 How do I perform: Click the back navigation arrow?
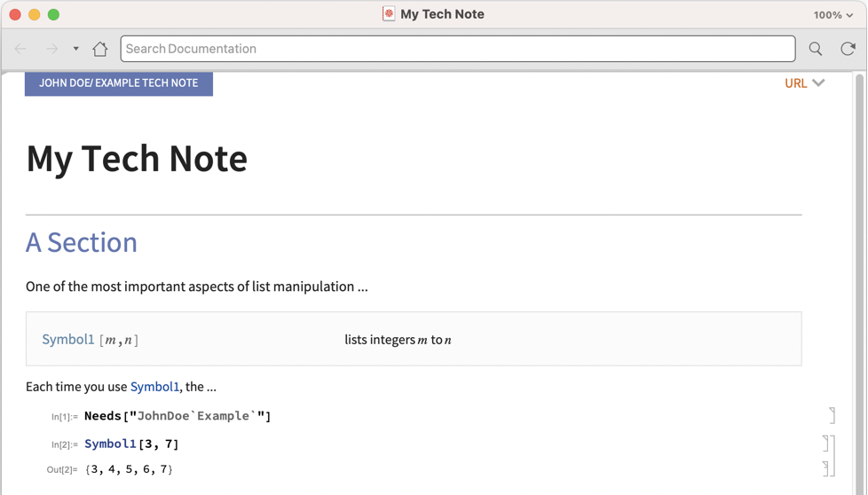pos(21,49)
